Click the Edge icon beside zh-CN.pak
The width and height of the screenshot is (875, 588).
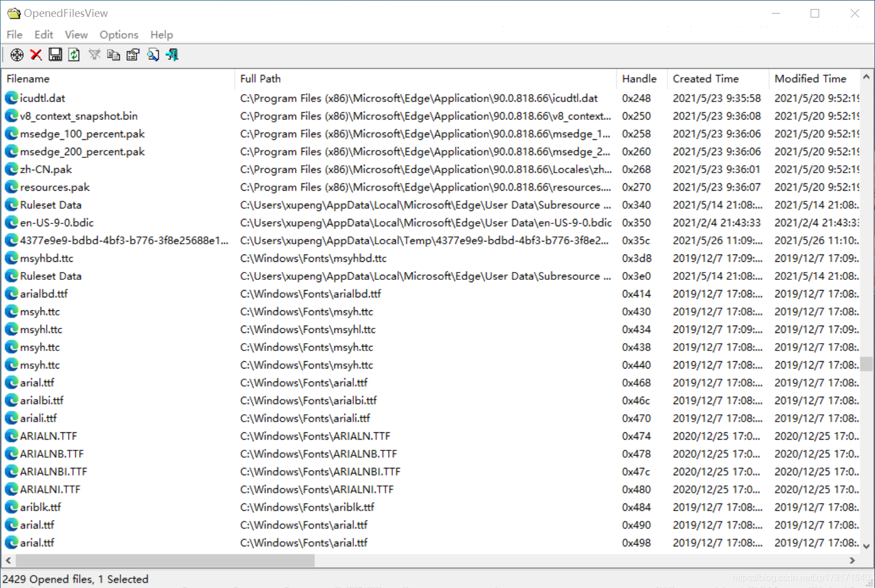11,169
